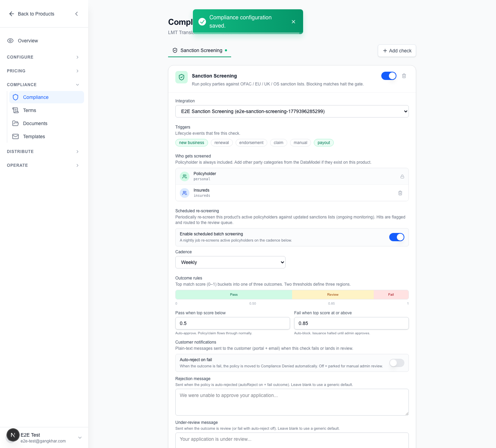Image resolution: width=496 pixels, height=448 pixels.
Task: Collapse the sidebar using the left chevron
Action: pos(76,14)
